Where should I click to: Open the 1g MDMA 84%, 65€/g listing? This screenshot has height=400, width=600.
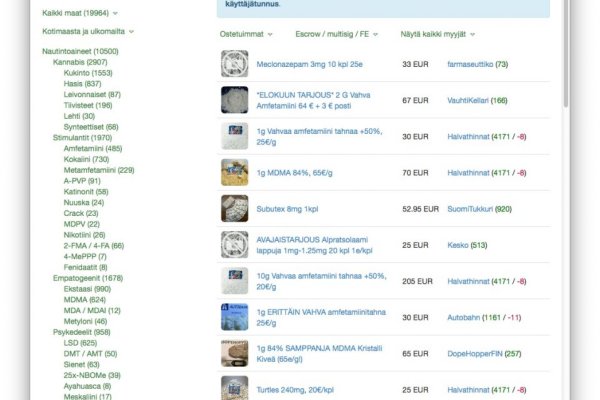click(294, 173)
